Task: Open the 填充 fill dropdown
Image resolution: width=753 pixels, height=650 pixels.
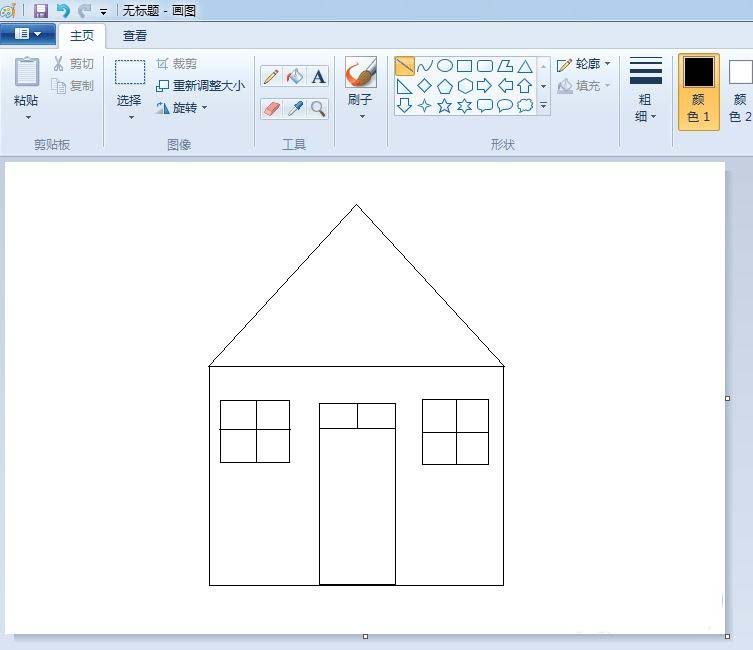Action: 583,86
